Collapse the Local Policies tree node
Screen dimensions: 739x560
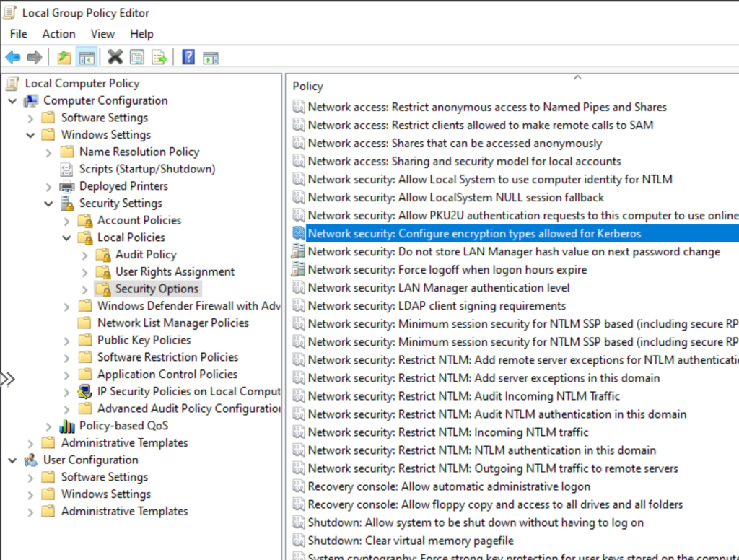[67, 237]
